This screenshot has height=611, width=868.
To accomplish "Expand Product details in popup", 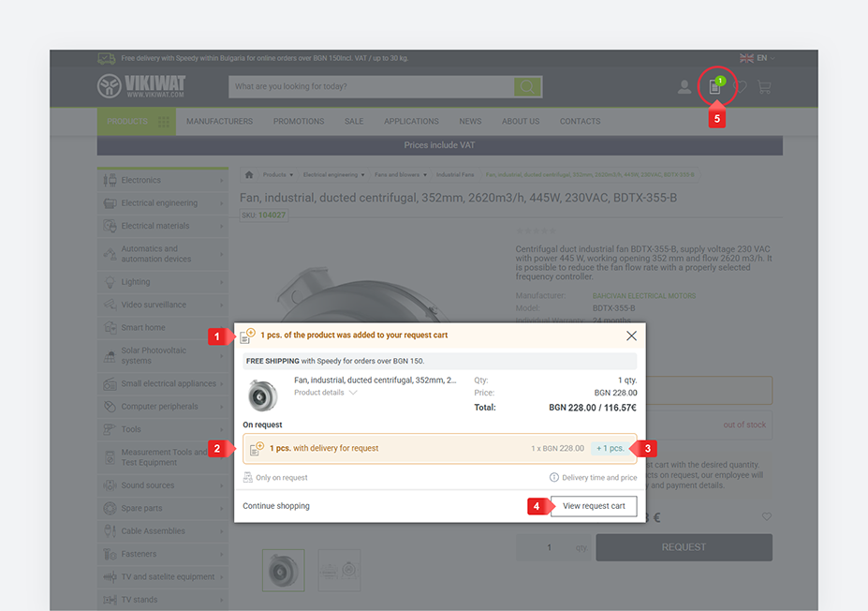I will coord(326,393).
